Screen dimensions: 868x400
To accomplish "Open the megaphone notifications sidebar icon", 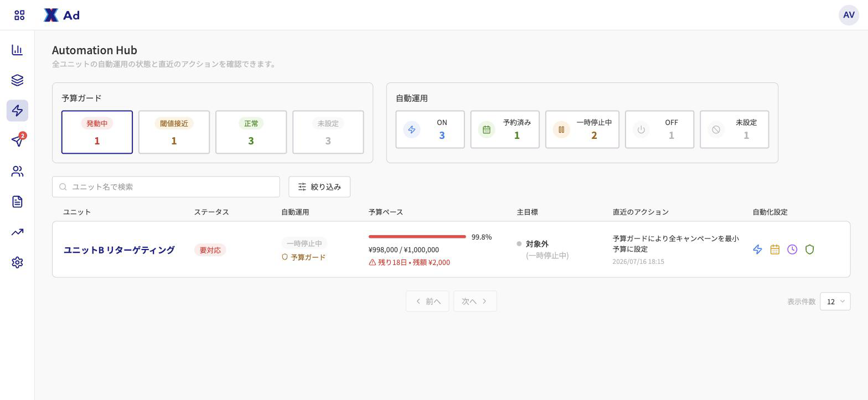I will (x=17, y=141).
